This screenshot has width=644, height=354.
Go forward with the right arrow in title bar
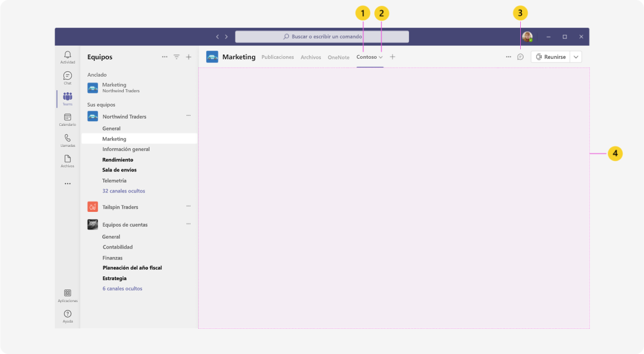click(227, 37)
